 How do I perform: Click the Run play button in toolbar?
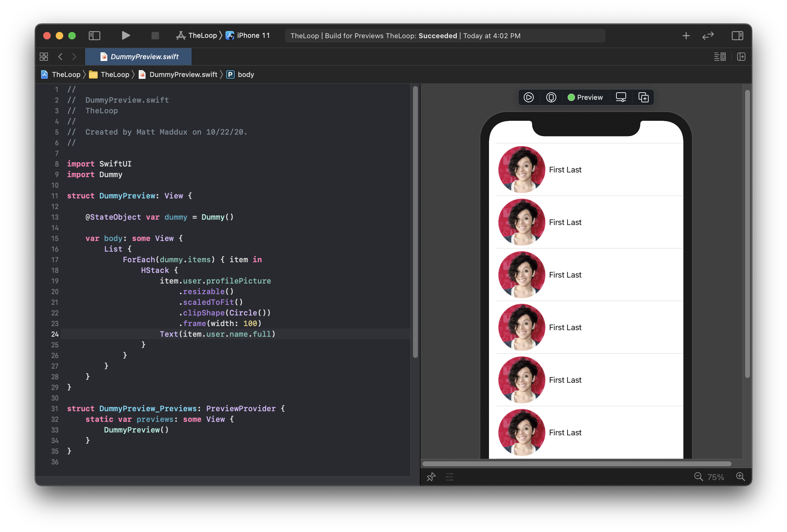pyautogui.click(x=126, y=36)
